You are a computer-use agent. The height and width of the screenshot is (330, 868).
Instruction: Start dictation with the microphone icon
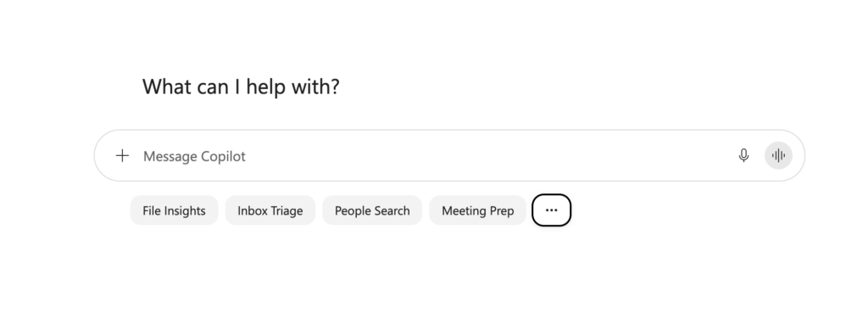click(744, 155)
